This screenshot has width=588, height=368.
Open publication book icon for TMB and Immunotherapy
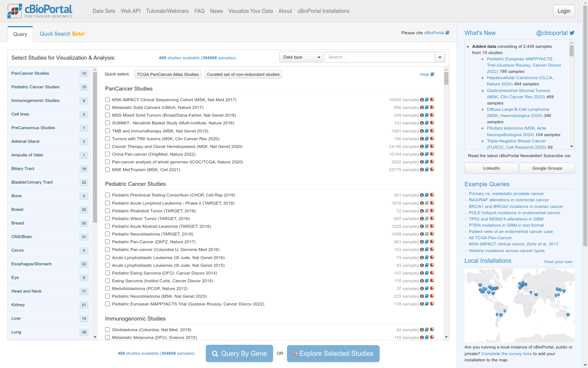pos(427,131)
